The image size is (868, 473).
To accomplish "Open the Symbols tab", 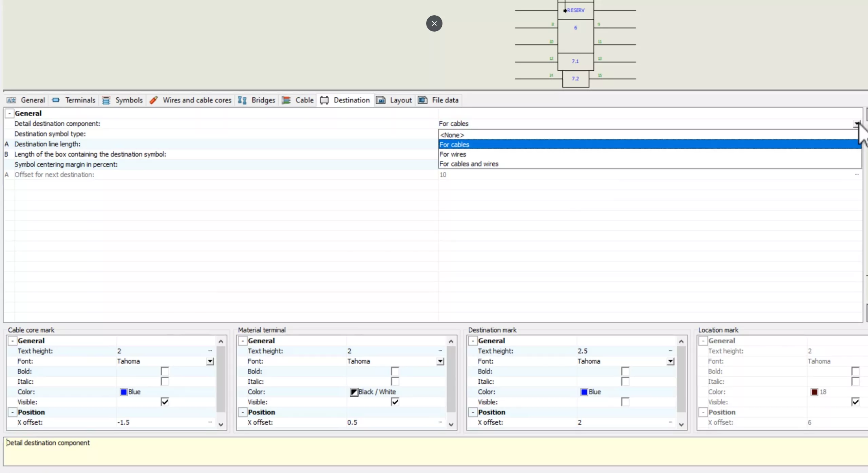I will [122, 100].
